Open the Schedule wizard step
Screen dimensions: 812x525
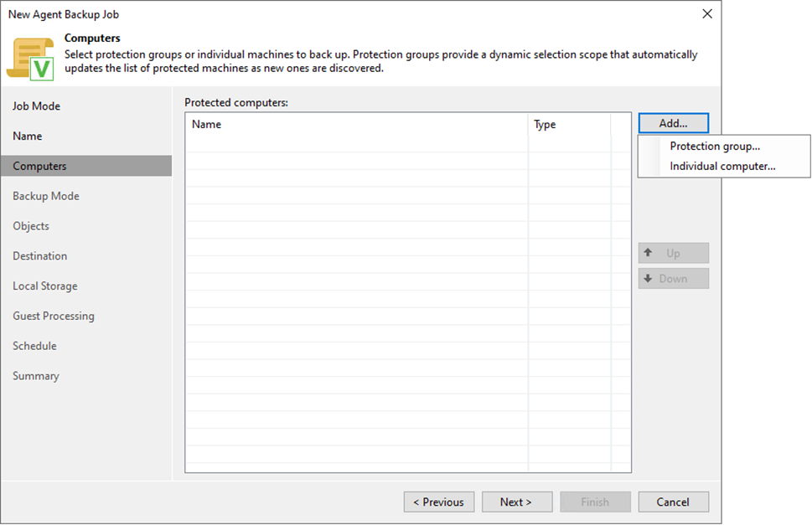click(x=35, y=346)
